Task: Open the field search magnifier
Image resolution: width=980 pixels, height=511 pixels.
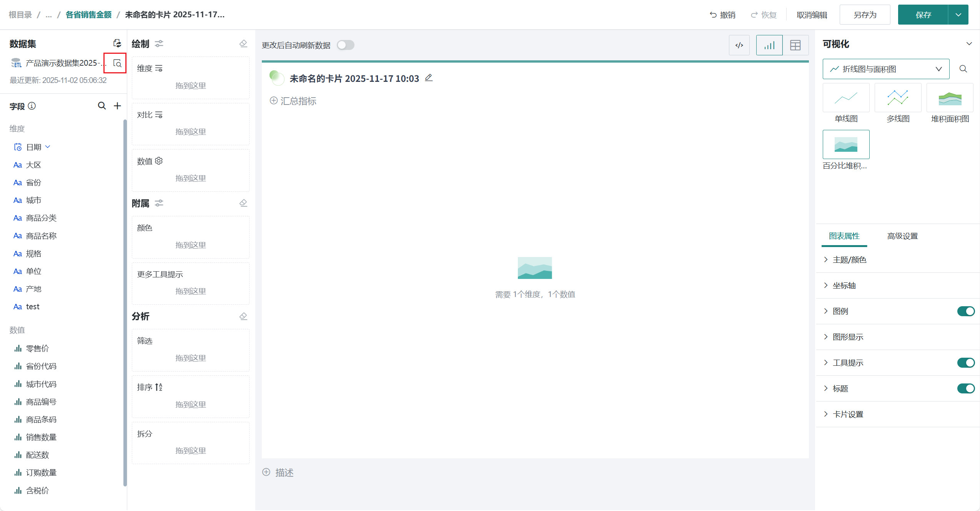Action: [x=101, y=106]
